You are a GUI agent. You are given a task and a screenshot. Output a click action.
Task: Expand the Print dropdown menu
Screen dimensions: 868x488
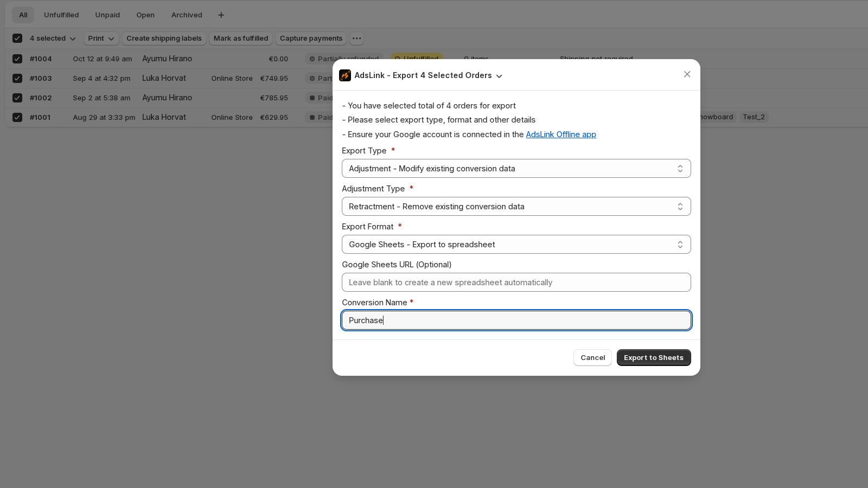[x=101, y=38]
